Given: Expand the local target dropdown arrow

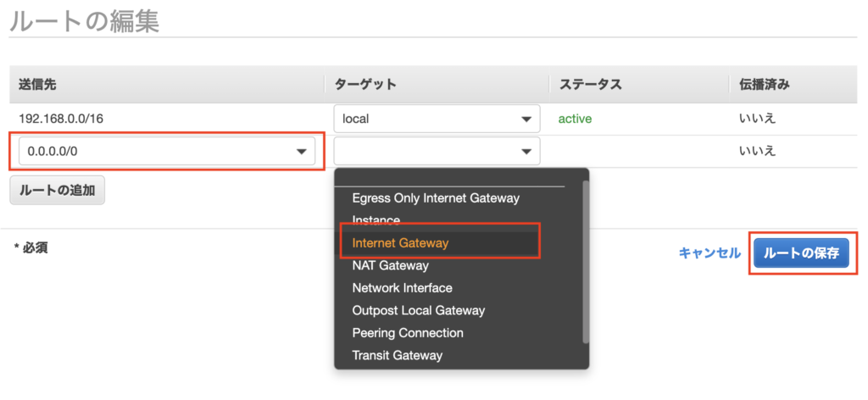Looking at the screenshot, I should coord(526,119).
